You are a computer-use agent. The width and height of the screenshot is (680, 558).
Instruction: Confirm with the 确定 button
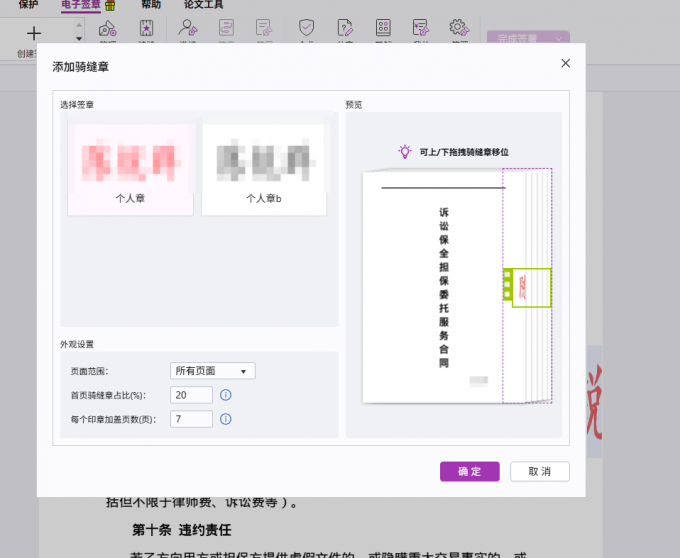tap(470, 471)
